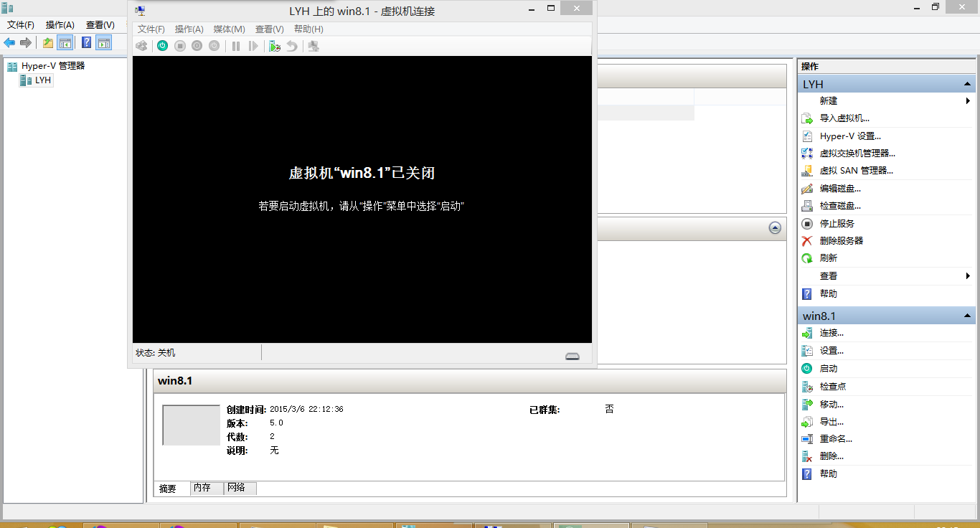Click the Save state icon in VM connection toolbar
The height and width of the screenshot is (528, 980).
tap(215, 46)
